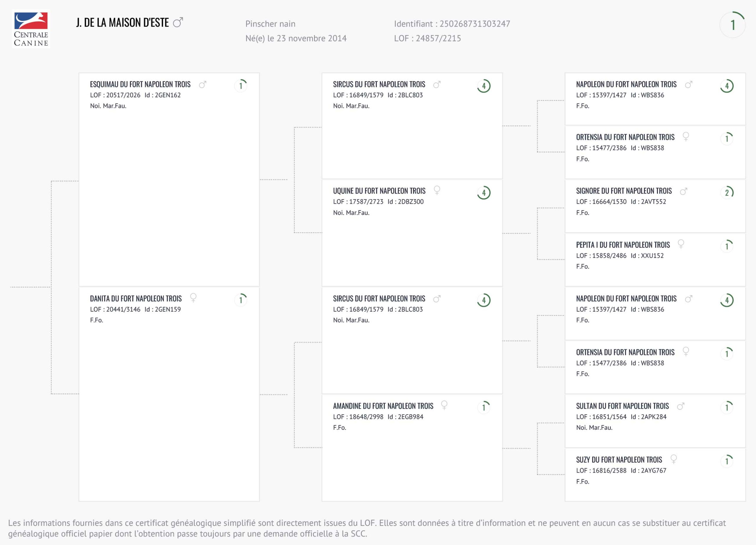The image size is (756, 545).
Task: Click the female symbol beside Pepita I
Action: [x=681, y=244]
